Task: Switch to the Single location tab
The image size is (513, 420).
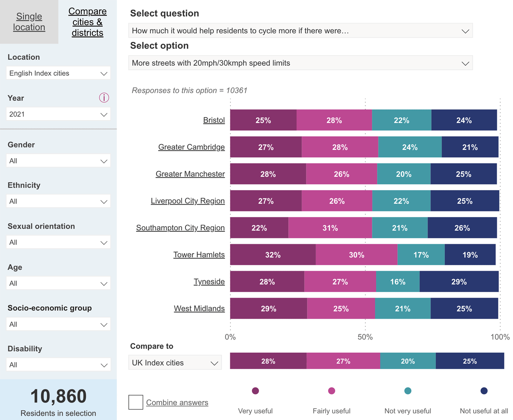Action: (x=29, y=22)
